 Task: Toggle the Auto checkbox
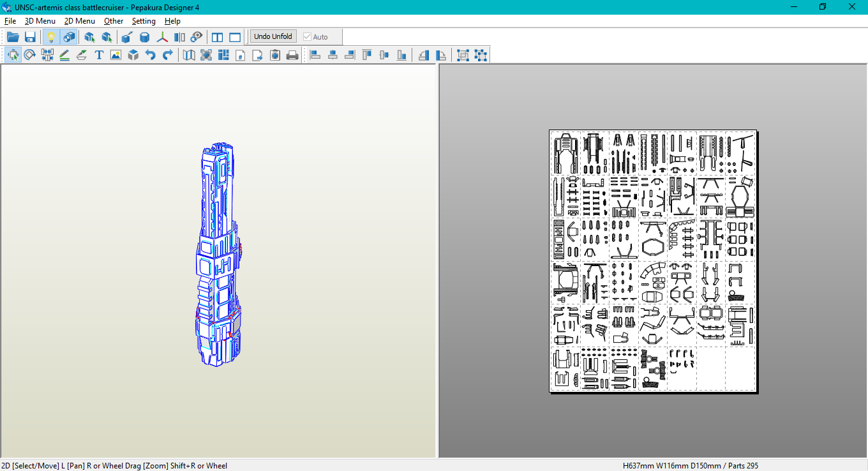(x=308, y=37)
